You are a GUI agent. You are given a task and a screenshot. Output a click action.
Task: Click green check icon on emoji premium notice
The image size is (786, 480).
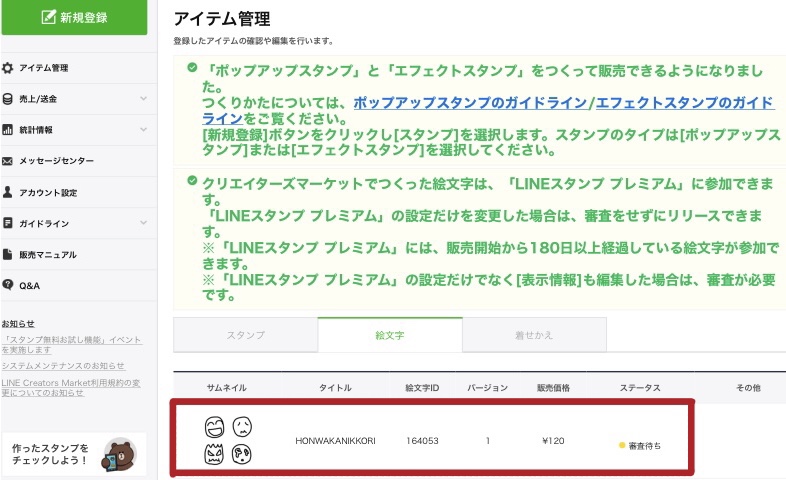(192, 180)
